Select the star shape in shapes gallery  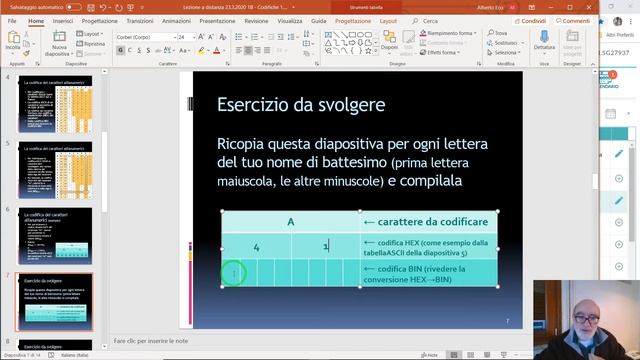[x=368, y=51]
